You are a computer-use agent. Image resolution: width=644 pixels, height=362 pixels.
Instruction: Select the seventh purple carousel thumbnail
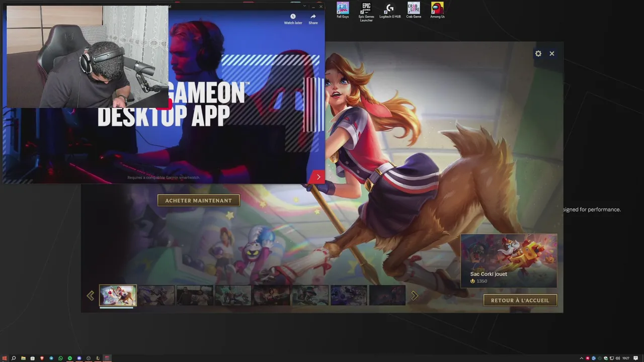pos(349,296)
